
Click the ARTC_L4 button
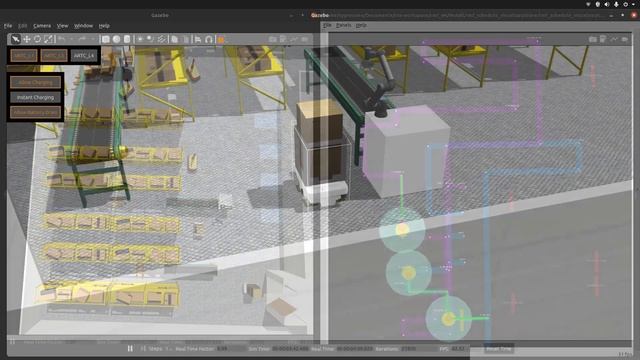[x=84, y=56]
